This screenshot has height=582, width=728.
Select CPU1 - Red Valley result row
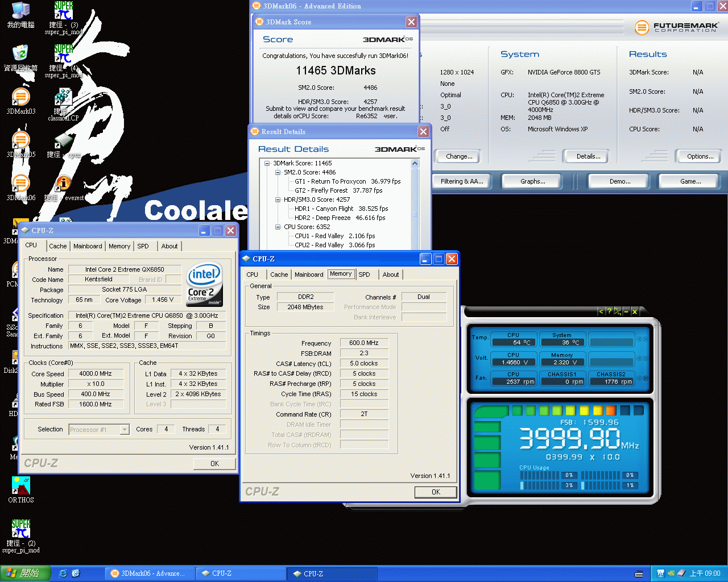point(334,236)
